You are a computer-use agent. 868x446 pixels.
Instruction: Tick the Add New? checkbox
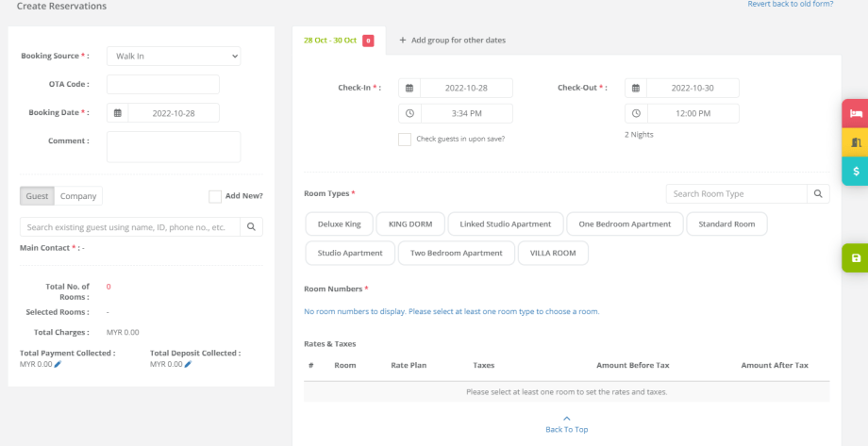pyautogui.click(x=215, y=196)
